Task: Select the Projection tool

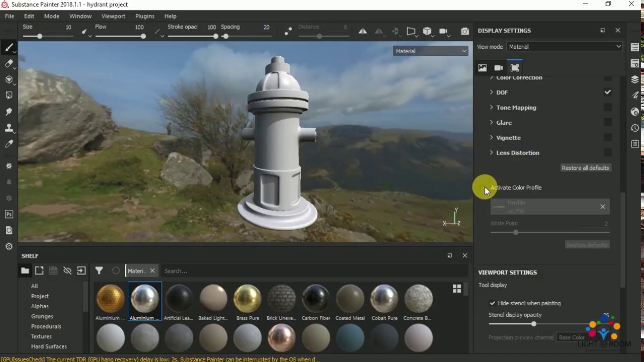Action: click(x=9, y=80)
